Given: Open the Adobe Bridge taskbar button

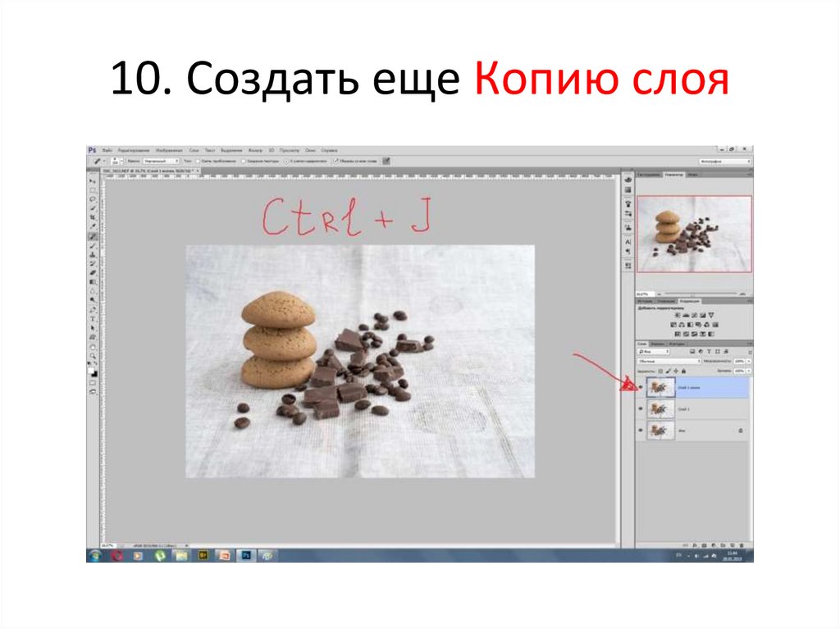Looking at the screenshot, I should (x=203, y=555).
